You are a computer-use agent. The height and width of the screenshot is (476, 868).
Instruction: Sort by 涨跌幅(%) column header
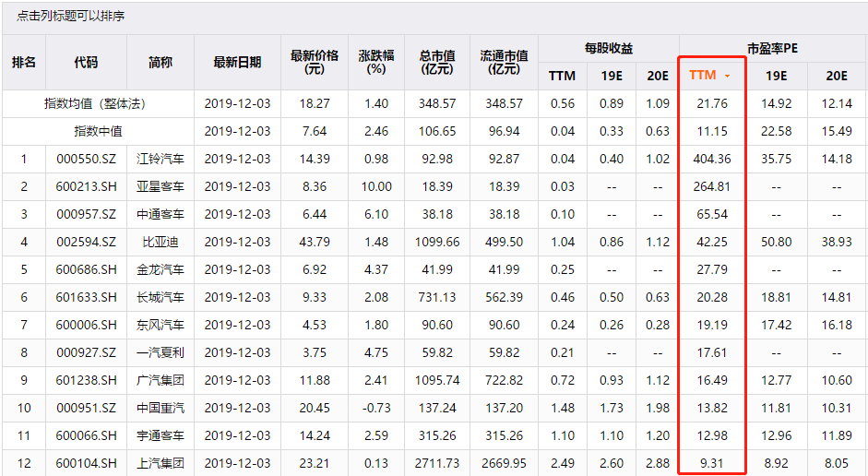click(x=375, y=62)
